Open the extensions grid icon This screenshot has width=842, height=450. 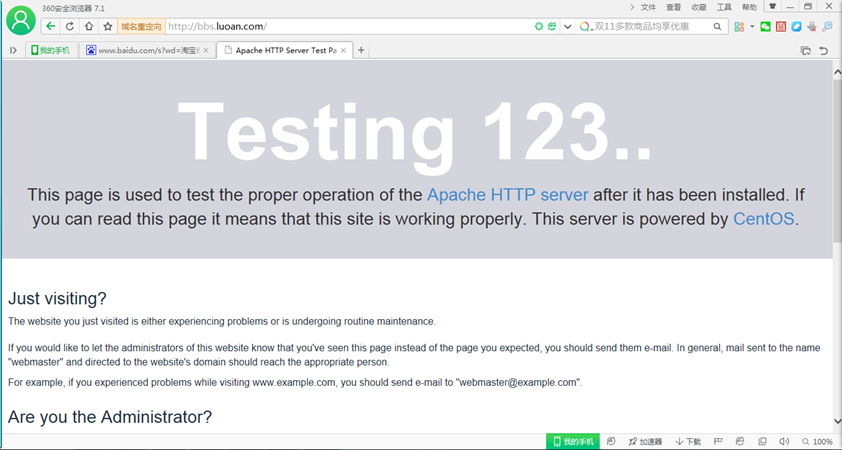point(739,26)
